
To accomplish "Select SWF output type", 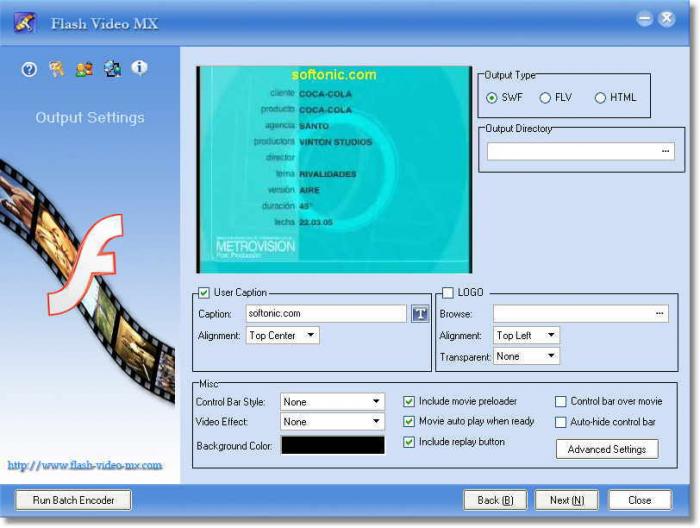I will pos(492,98).
